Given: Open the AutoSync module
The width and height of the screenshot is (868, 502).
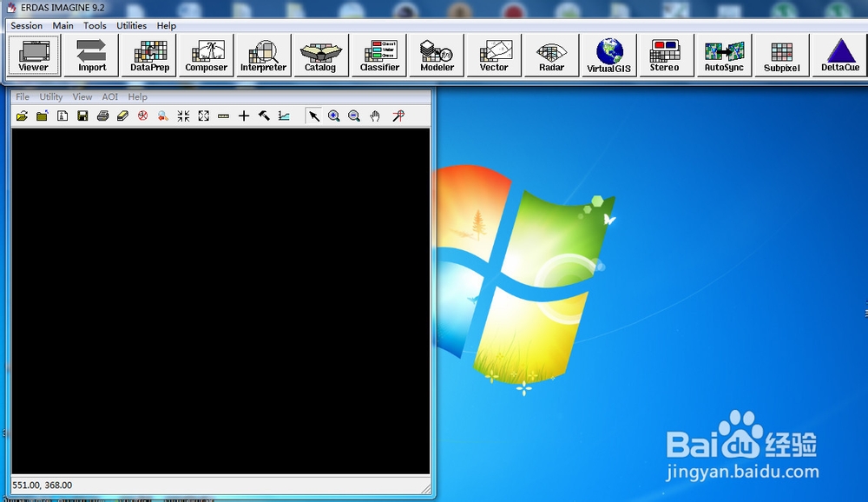Looking at the screenshot, I should (x=724, y=56).
